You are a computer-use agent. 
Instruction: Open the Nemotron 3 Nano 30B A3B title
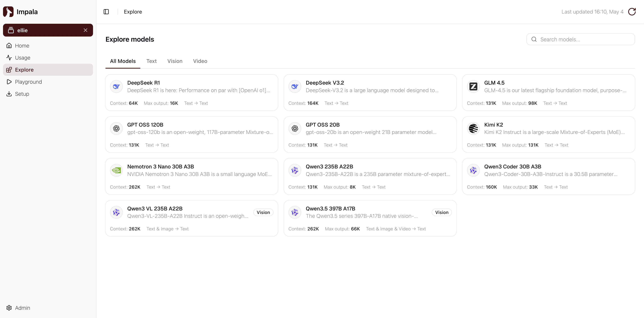click(160, 167)
